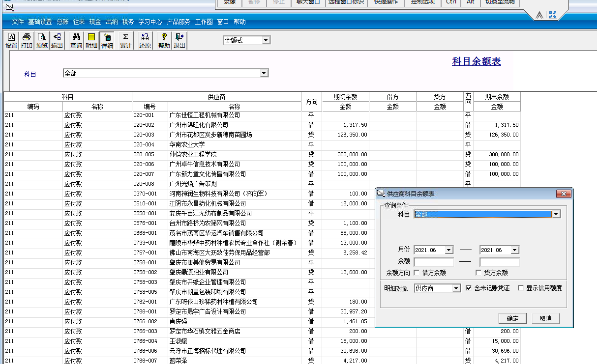The width and height of the screenshot is (597, 364).
Task: Open 帮助 help from the toolbar
Action: coord(164,41)
